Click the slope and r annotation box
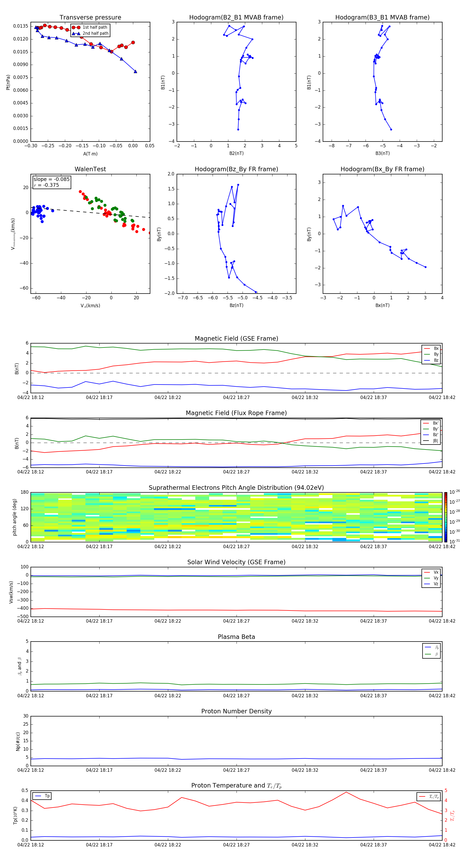Image resolution: width=473 pixels, height=868 pixels. point(52,182)
